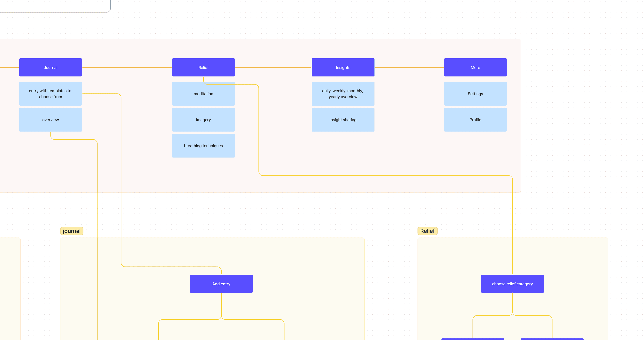Click the Add entry node
This screenshot has height=340, width=644.
click(221, 284)
